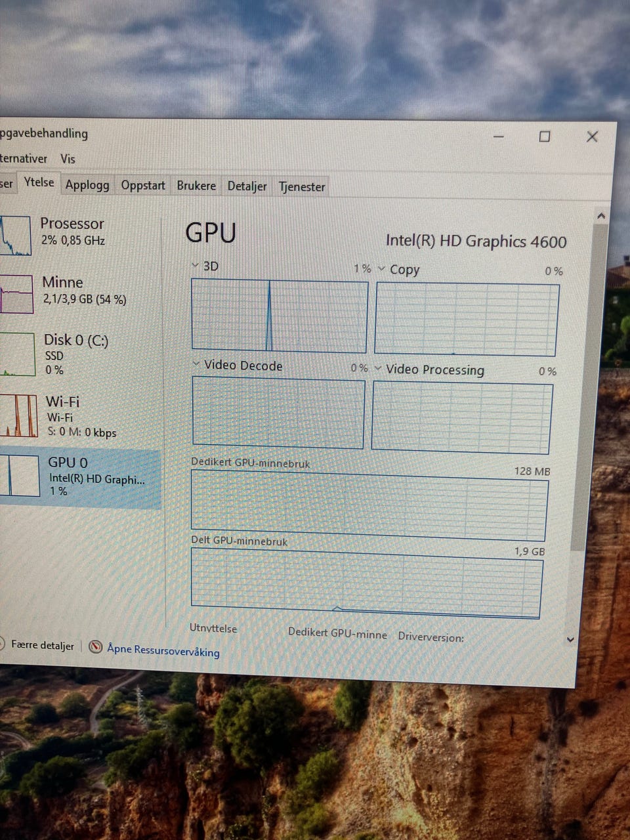Open Åpne Ressursovervåking link

163,650
